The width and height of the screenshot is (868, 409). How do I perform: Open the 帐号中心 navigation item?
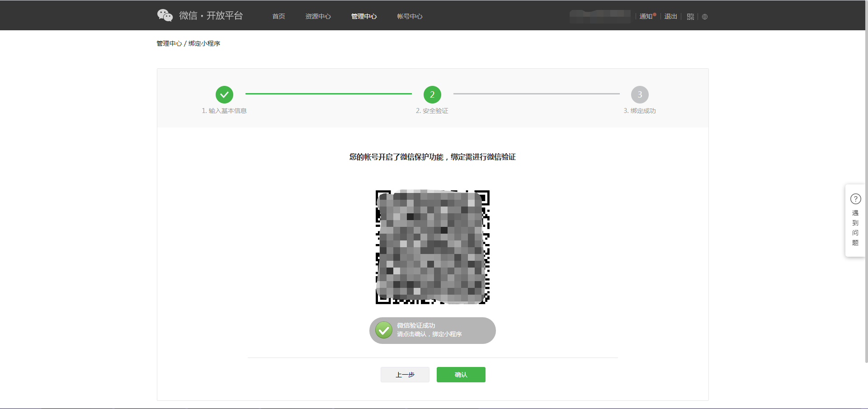pos(410,16)
